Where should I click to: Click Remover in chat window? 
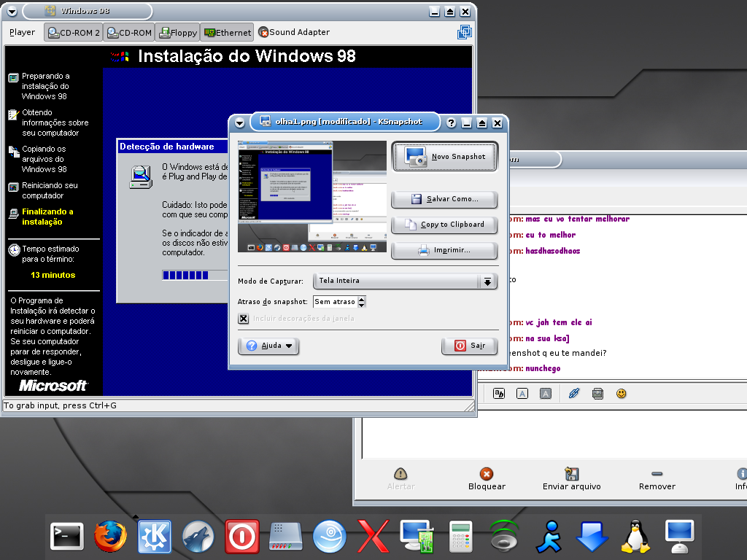(x=657, y=479)
